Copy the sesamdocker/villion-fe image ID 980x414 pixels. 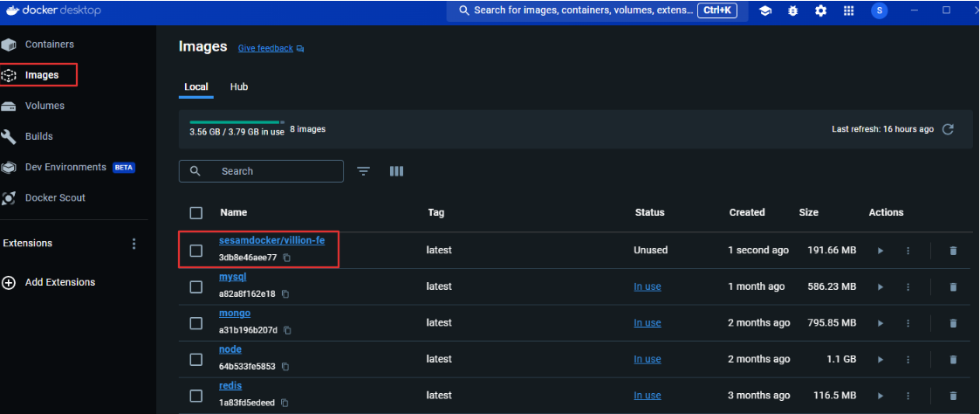[x=286, y=258]
